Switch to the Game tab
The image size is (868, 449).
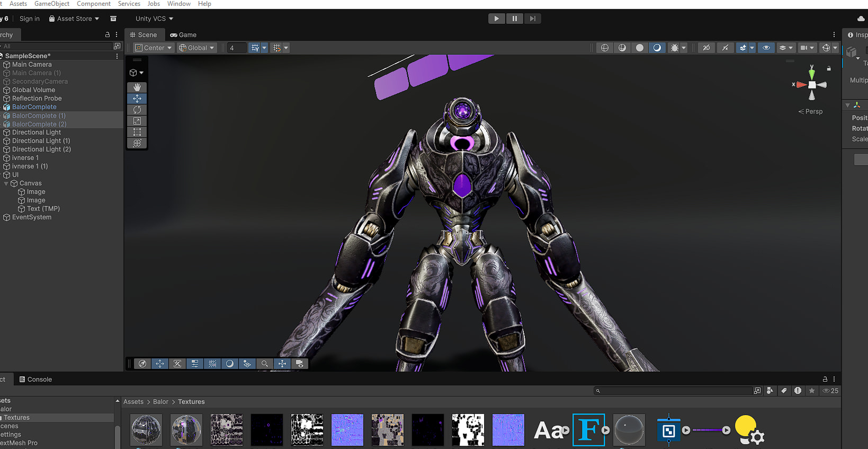pyautogui.click(x=183, y=35)
